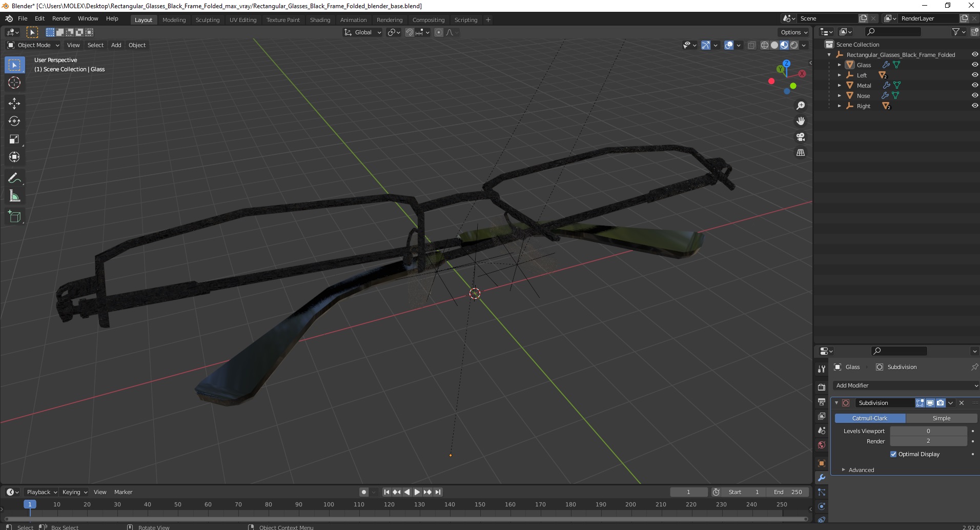Toggle modifier edit mode display
The height and width of the screenshot is (530, 980).
tap(920, 403)
